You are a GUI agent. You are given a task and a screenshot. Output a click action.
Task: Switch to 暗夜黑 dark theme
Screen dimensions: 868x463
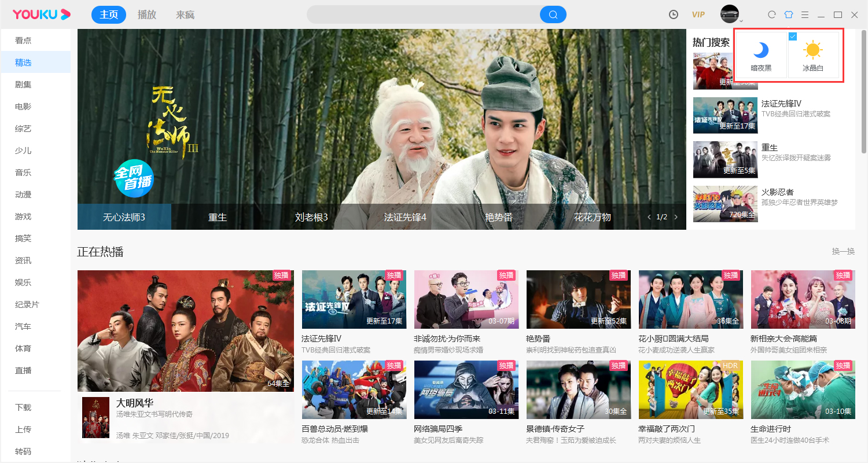coord(761,55)
